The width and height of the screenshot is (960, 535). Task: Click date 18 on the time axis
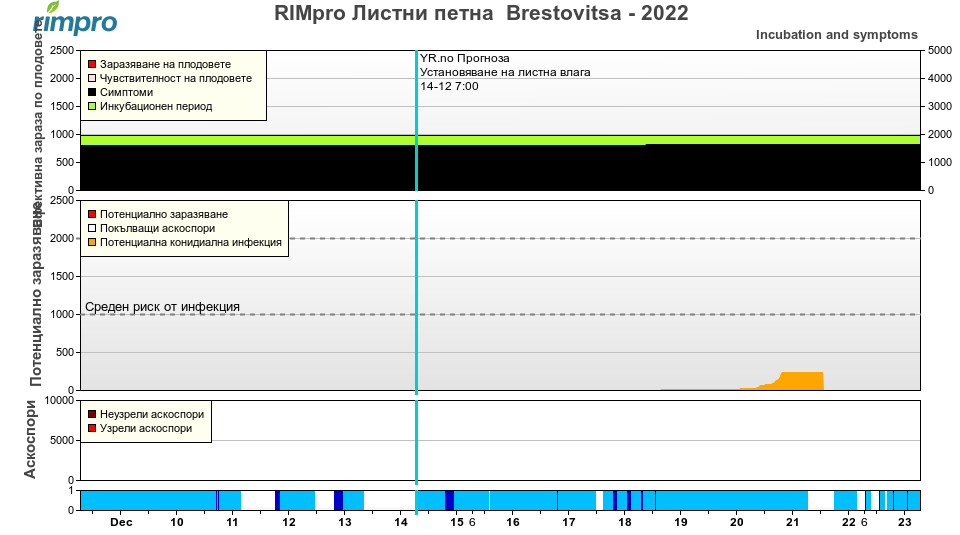(624, 522)
